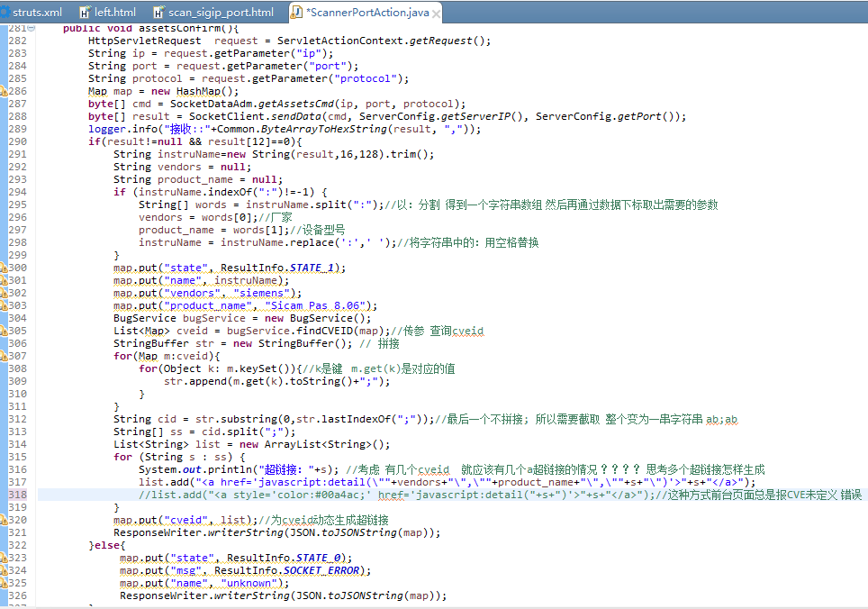Click the "Sicam Pas 8.06" string on line 303
This screenshot has width=868, height=609.
[315, 305]
